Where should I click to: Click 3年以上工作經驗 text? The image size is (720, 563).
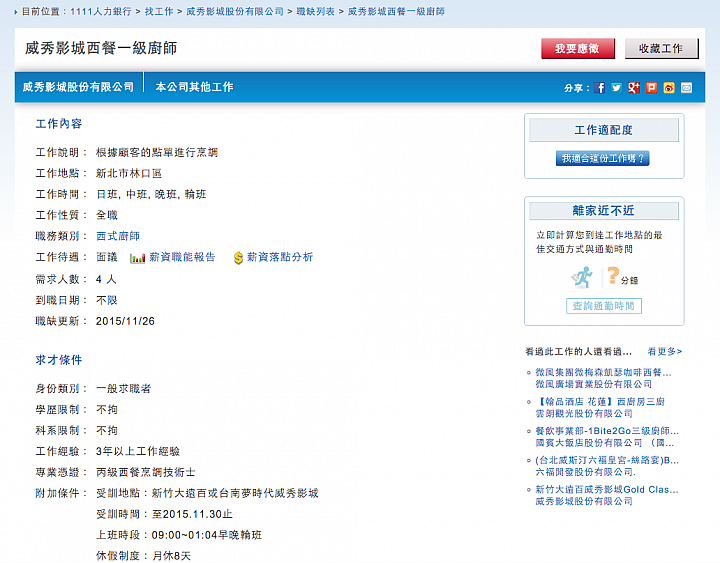click(x=138, y=451)
